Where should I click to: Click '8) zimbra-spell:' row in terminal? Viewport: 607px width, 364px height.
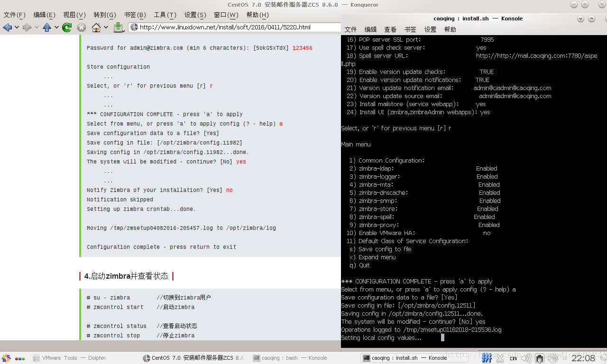(422, 217)
